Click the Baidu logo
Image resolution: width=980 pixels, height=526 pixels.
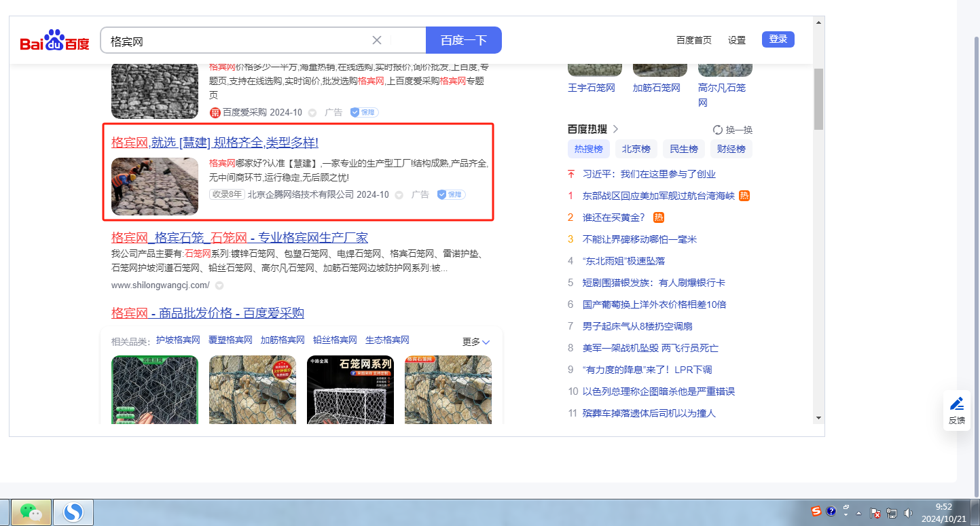click(x=54, y=41)
